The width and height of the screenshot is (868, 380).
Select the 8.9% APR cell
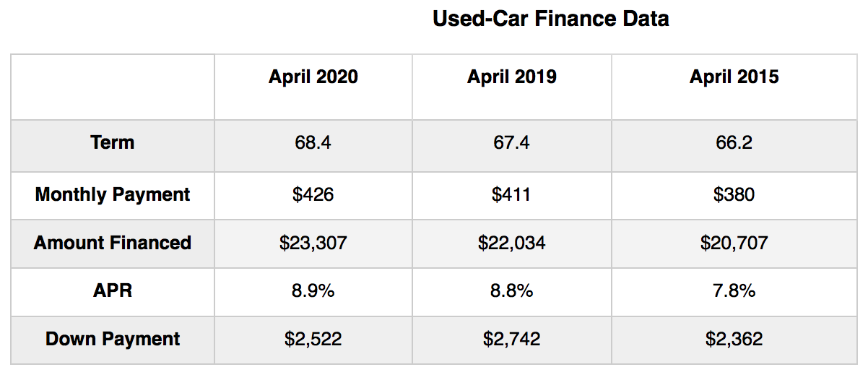click(x=313, y=290)
